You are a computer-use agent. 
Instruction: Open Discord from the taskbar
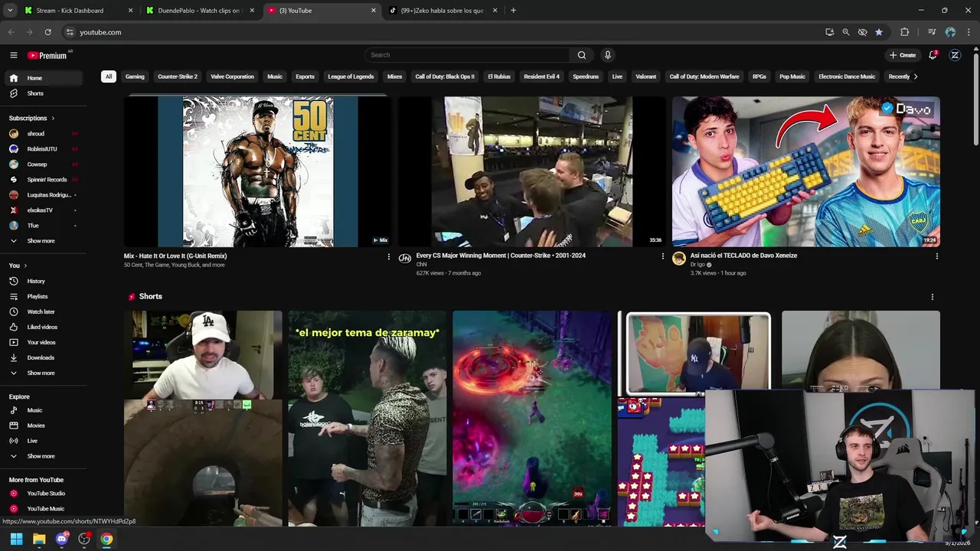click(x=61, y=539)
